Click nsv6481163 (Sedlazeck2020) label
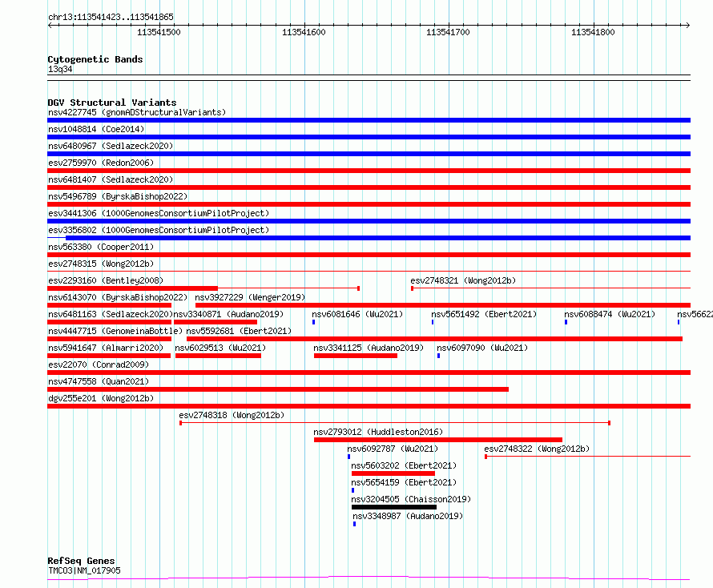Screen dimensions: 713x588 click(111, 314)
